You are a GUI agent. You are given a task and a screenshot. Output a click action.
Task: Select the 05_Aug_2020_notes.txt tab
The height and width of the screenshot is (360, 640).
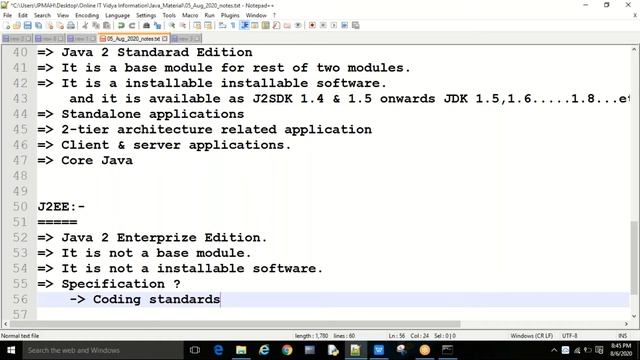[133, 38]
